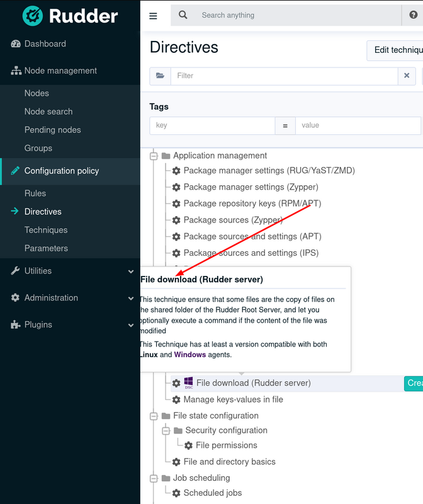
Task: Expand Plugins menu chevron
Action: coord(131,325)
